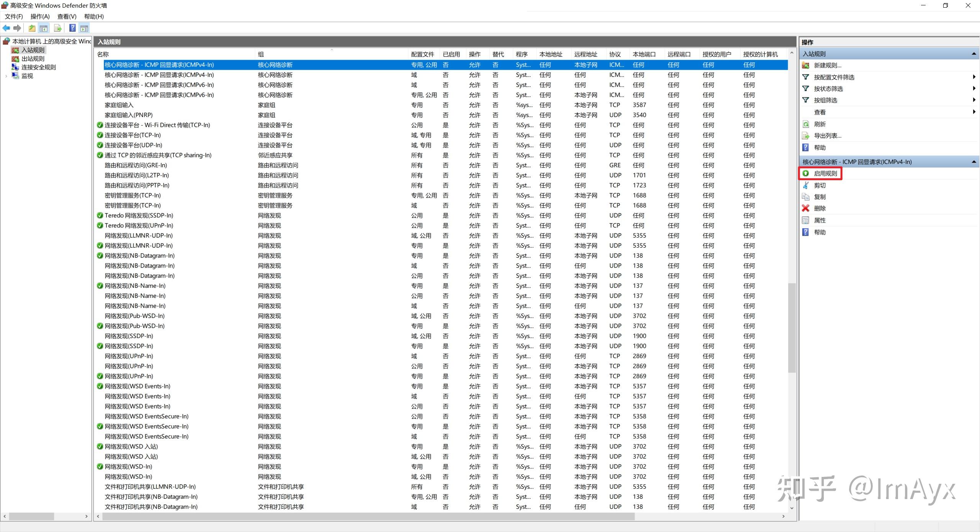The image size is (980, 532).
Task: Toggle the show/hide action pane icon
Action: [84, 28]
